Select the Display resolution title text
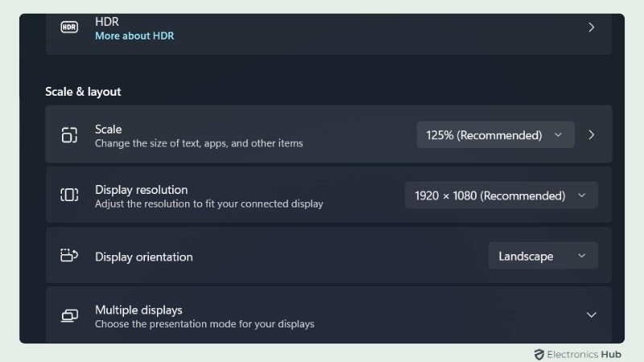This screenshot has height=362, width=644. pyautogui.click(x=141, y=189)
